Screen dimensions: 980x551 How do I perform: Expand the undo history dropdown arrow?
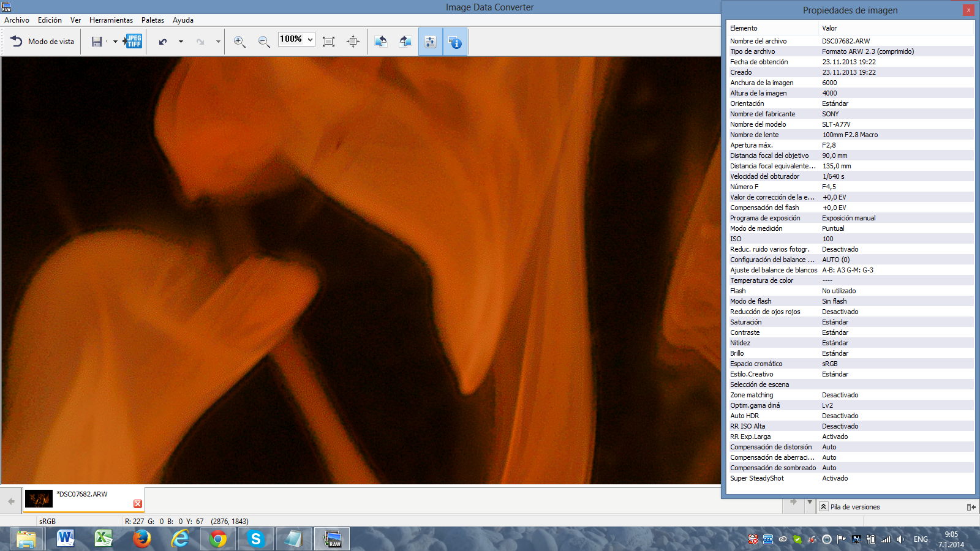(x=181, y=42)
